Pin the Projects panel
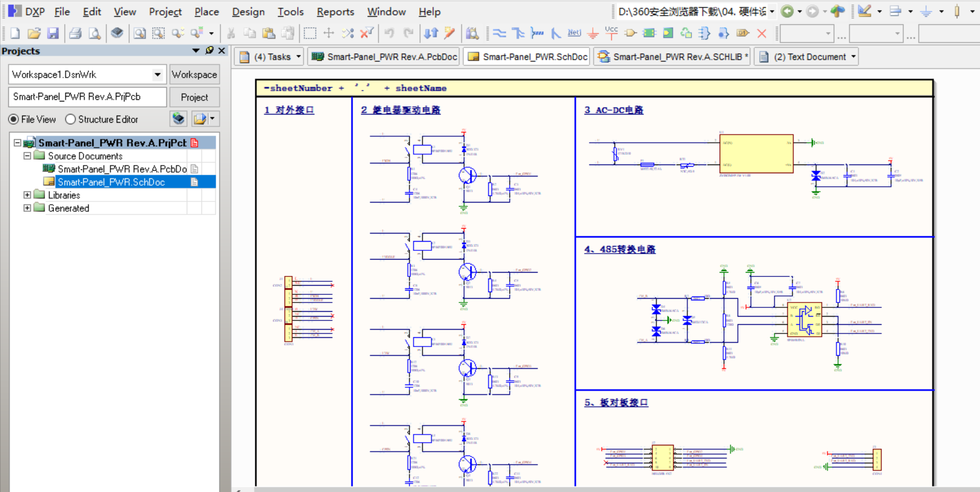The width and height of the screenshot is (980, 492). click(x=210, y=51)
